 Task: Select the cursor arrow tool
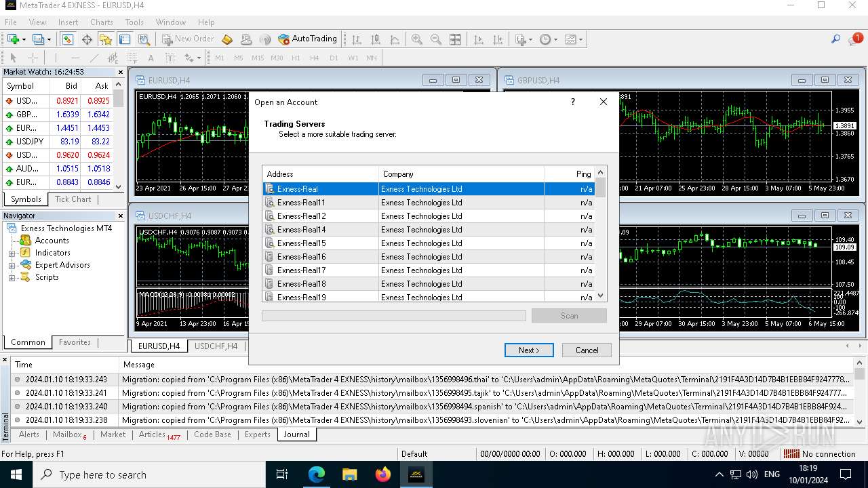pyautogui.click(x=13, y=58)
